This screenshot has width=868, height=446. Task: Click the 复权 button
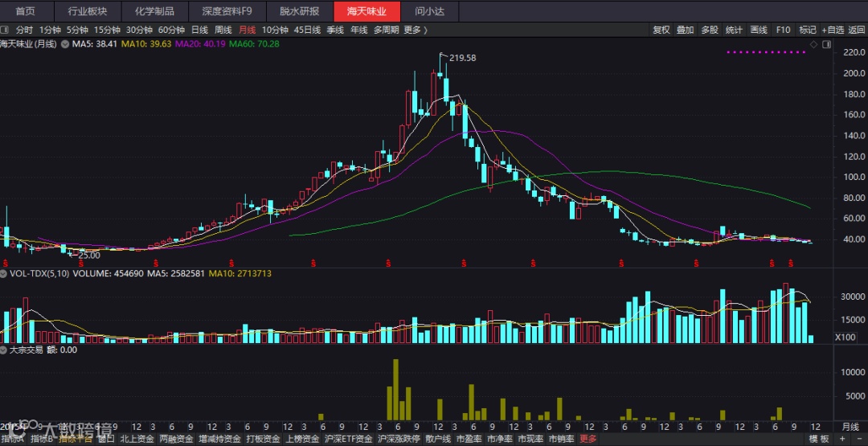661,30
